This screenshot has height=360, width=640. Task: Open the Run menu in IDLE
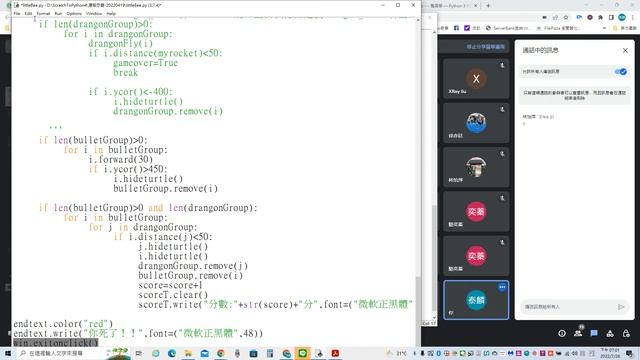[58, 13]
